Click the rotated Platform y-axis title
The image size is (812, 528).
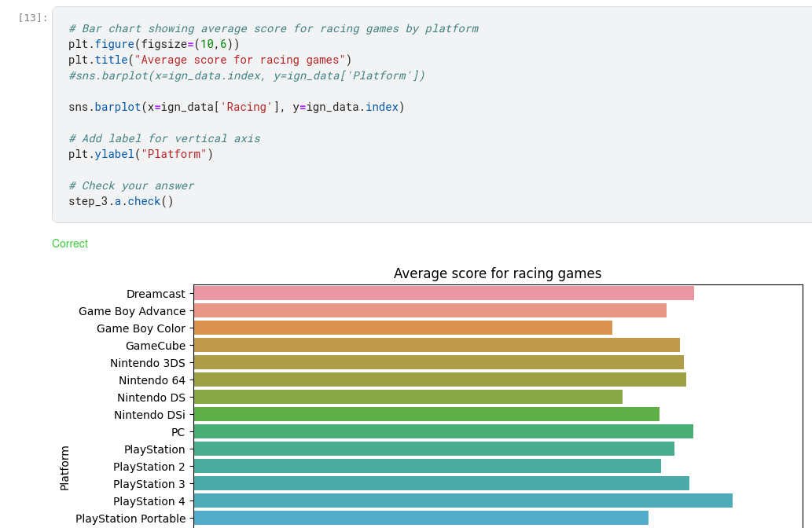tap(64, 468)
